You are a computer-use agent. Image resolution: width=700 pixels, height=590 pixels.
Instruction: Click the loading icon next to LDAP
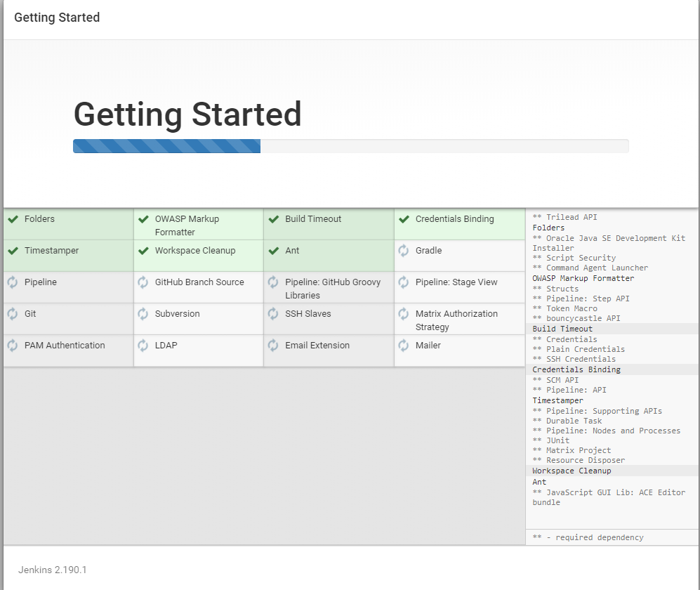[x=143, y=346]
